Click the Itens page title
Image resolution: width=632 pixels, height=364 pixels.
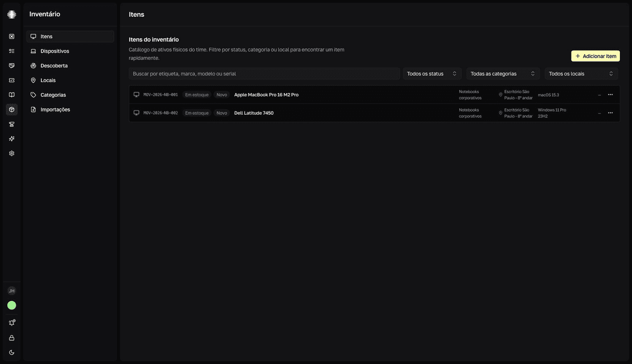pos(136,15)
